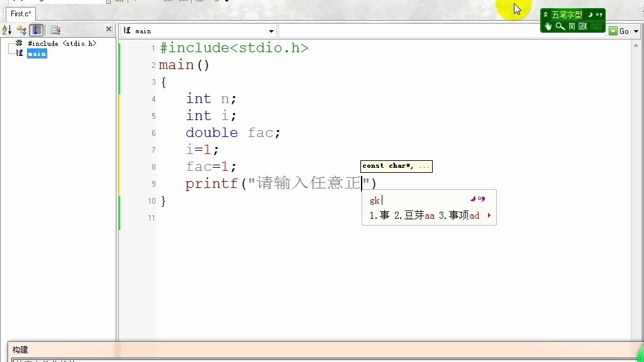Select candidate 2 豆芽 in IME popup

[414, 216]
